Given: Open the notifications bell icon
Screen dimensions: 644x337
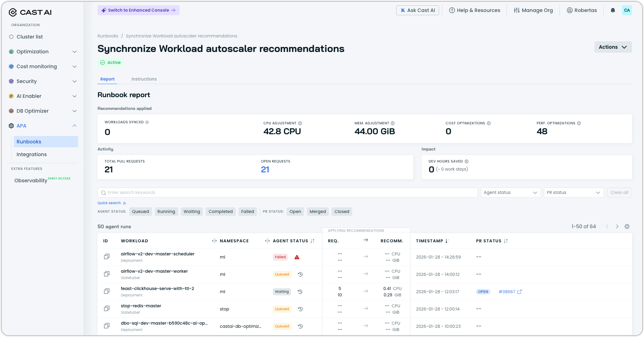Looking at the screenshot, I should click(x=613, y=10).
